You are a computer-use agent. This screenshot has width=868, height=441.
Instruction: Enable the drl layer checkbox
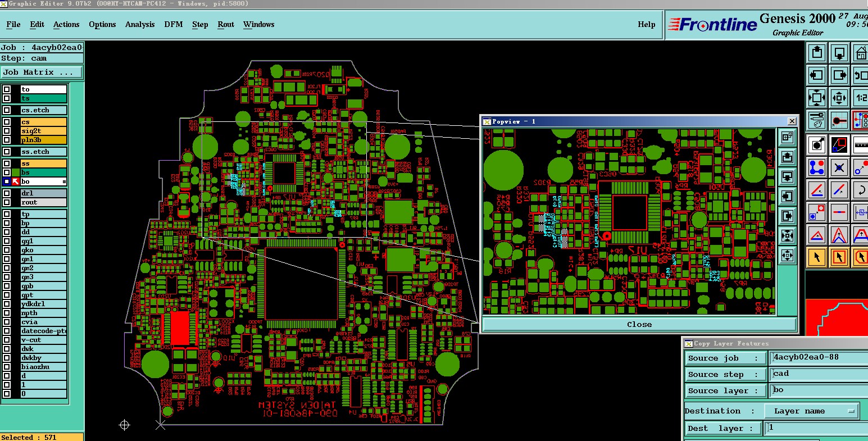click(7, 193)
